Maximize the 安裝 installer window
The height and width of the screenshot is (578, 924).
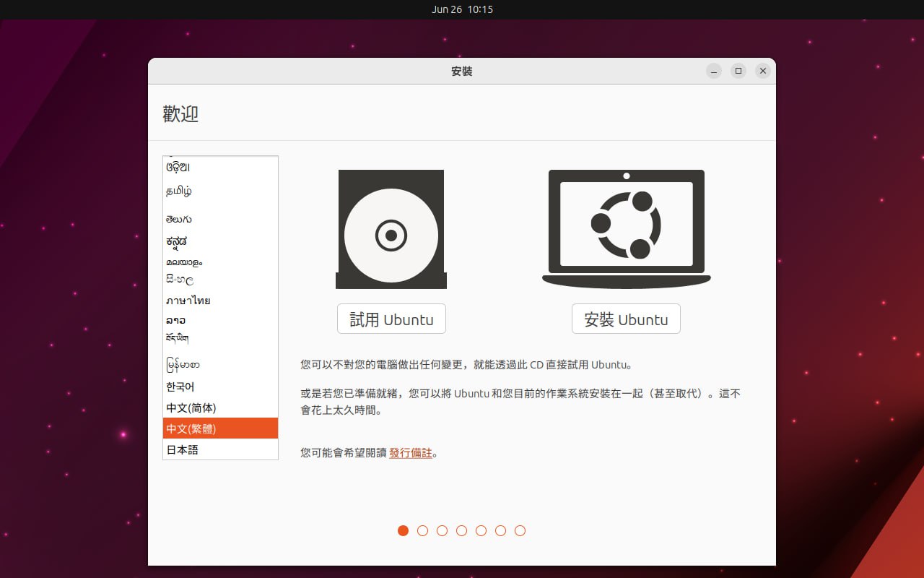pos(738,71)
